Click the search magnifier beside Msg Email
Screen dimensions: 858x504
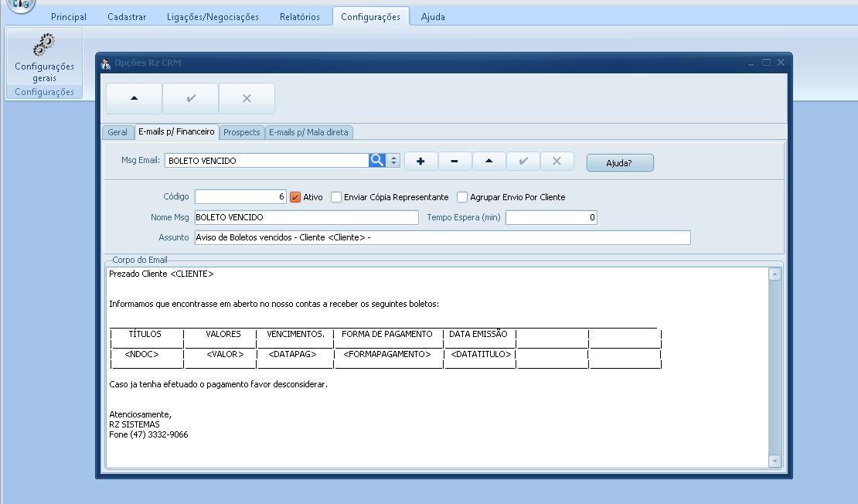click(376, 160)
